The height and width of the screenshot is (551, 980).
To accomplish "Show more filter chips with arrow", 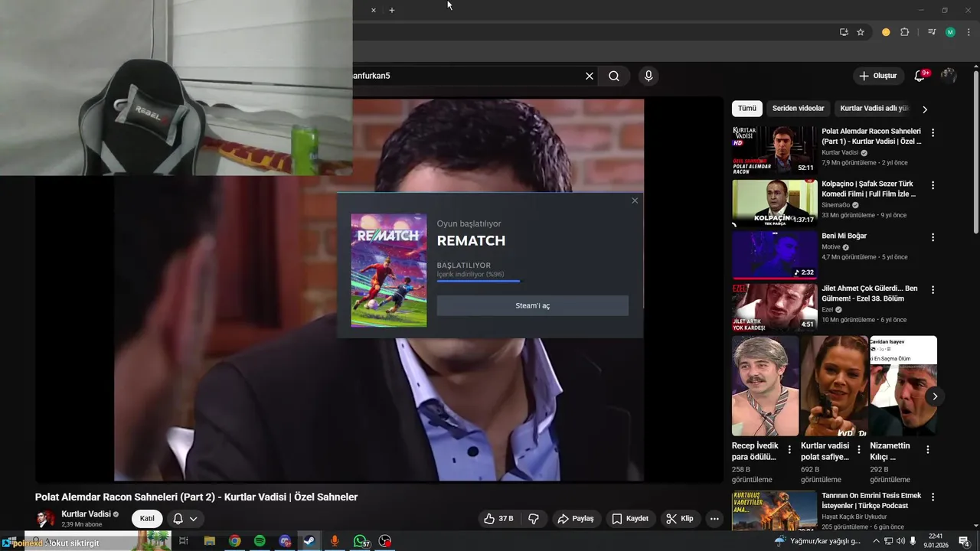I will (925, 109).
